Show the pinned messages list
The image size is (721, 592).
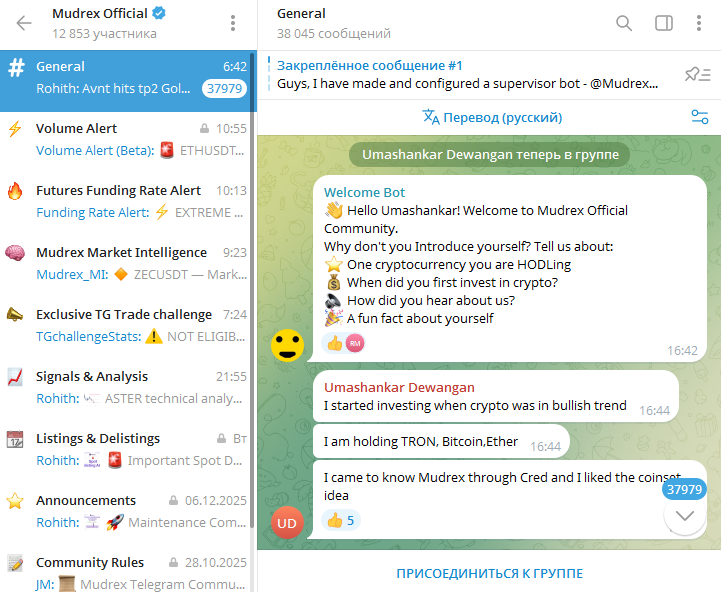(698, 74)
